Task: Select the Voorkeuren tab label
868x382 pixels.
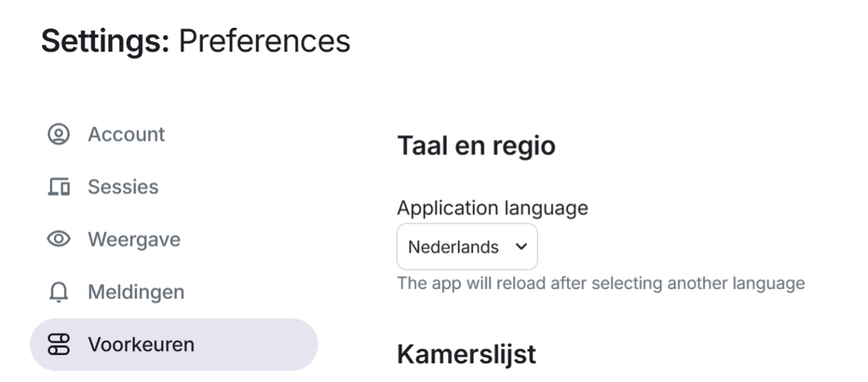Action: (142, 345)
